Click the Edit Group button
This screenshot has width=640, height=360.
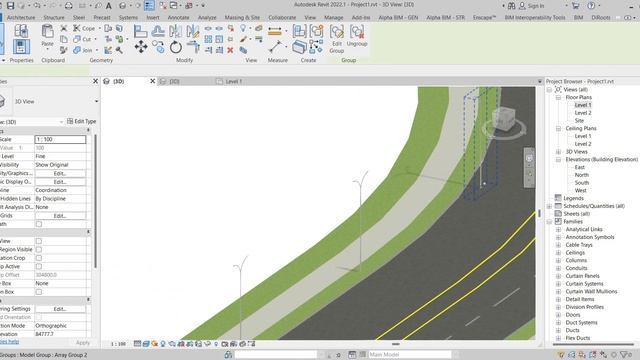[x=337, y=39]
